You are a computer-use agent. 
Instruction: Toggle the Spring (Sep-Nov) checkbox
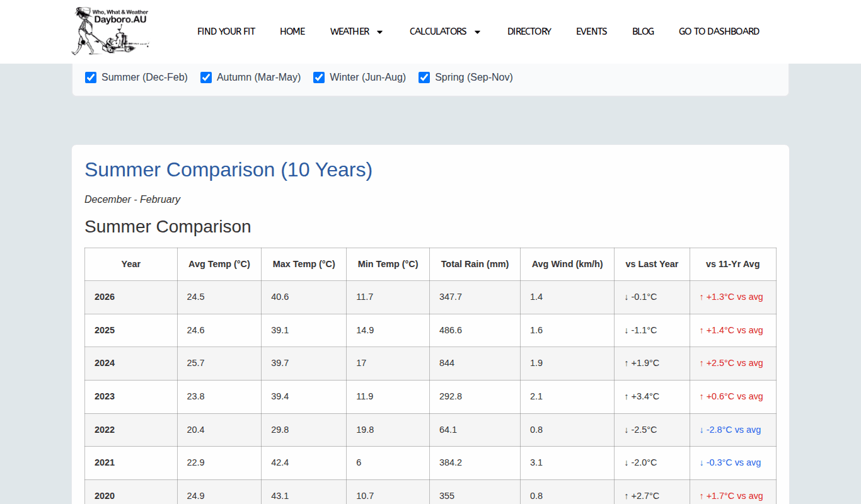coord(424,77)
